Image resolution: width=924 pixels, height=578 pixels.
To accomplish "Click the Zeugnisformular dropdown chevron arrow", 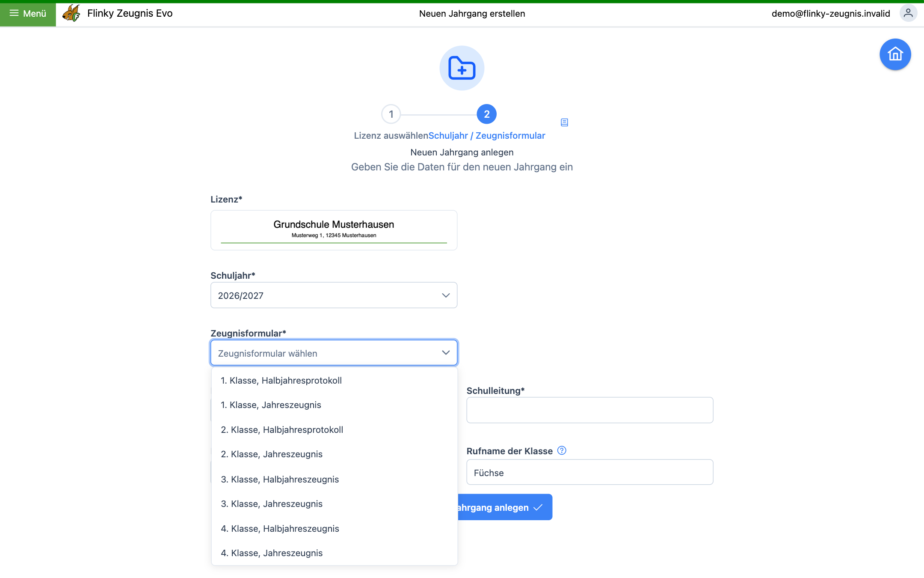I will pos(446,353).
